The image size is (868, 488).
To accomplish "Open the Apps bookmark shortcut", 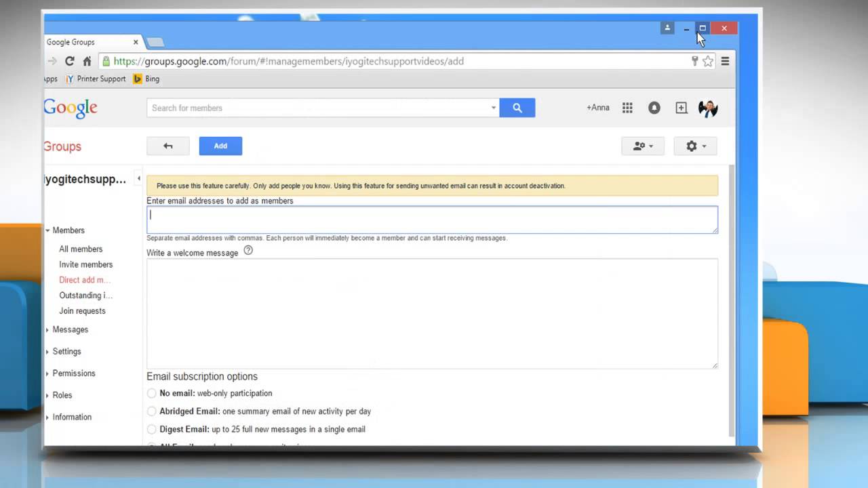I will click(51, 79).
